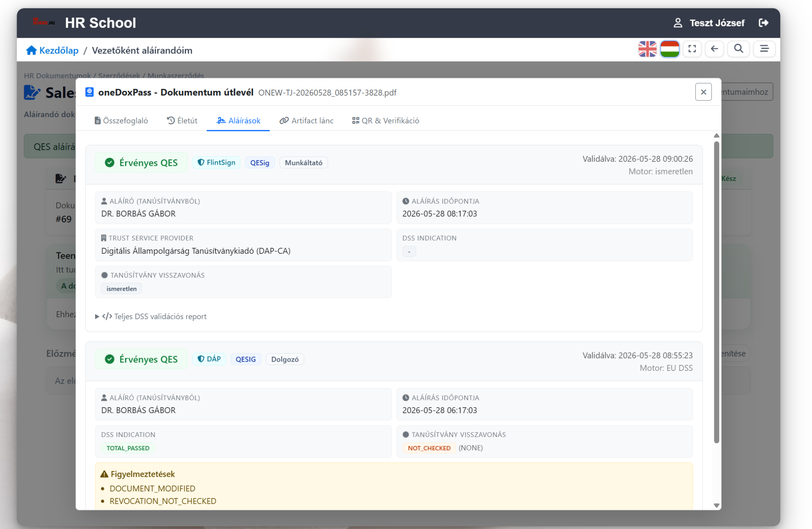Open the hamburger menu icon

tap(764, 49)
